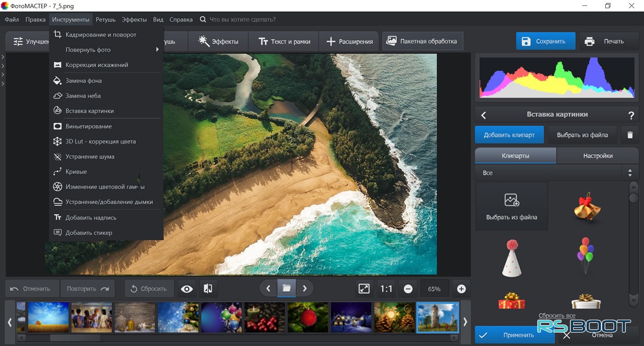This screenshot has width=644, height=346.
Task: Select the red ornament ball thumbnail
Action: [x=308, y=317]
